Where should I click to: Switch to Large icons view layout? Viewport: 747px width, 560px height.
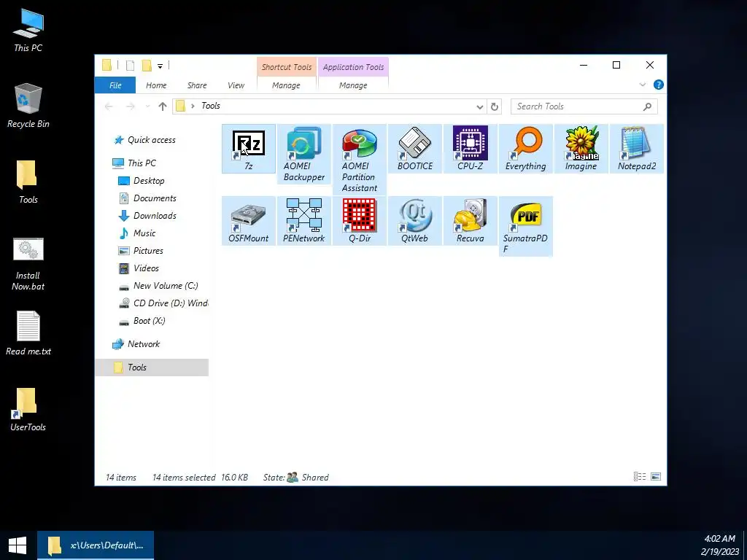[x=656, y=477]
